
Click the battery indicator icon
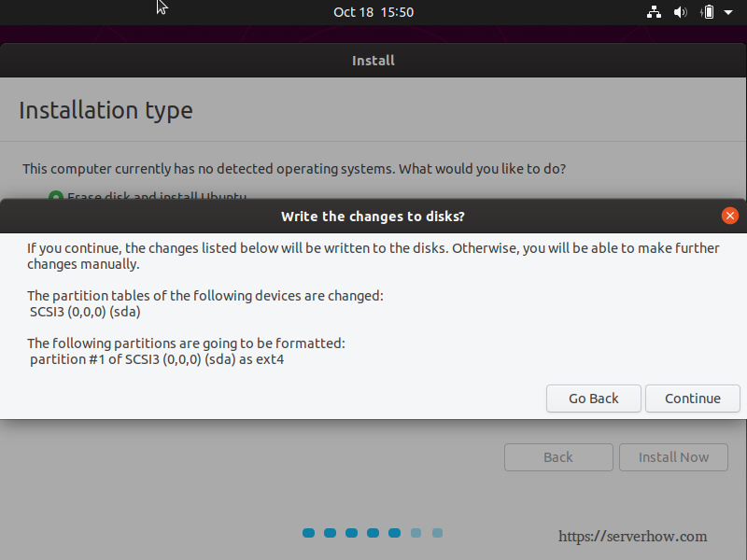708,12
